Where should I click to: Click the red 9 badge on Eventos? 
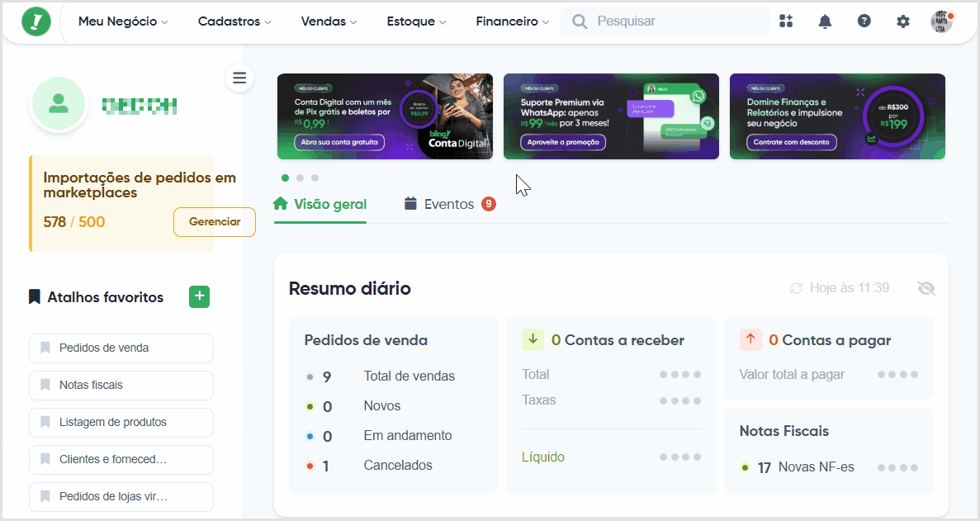point(489,204)
